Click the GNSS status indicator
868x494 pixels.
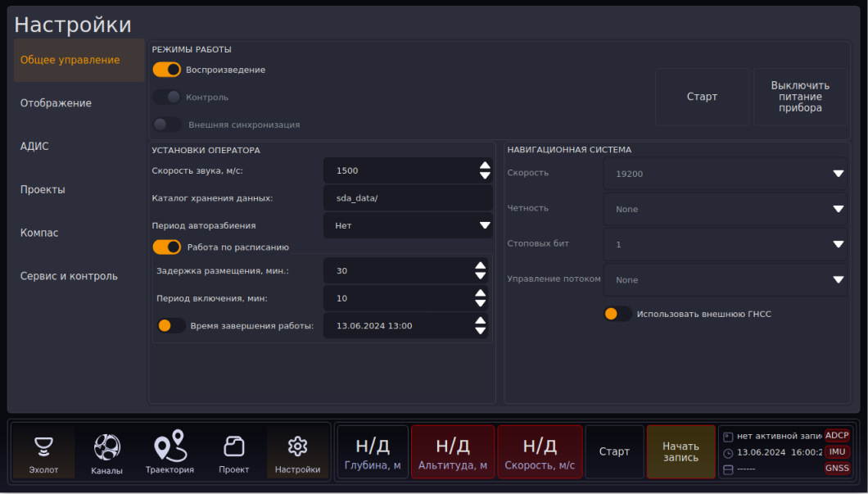[x=837, y=469]
